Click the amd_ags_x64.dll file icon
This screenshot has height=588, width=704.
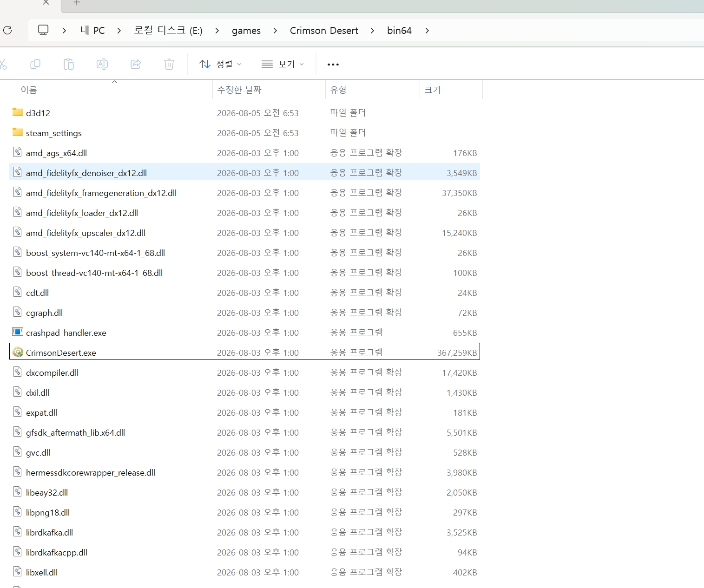point(18,152)
